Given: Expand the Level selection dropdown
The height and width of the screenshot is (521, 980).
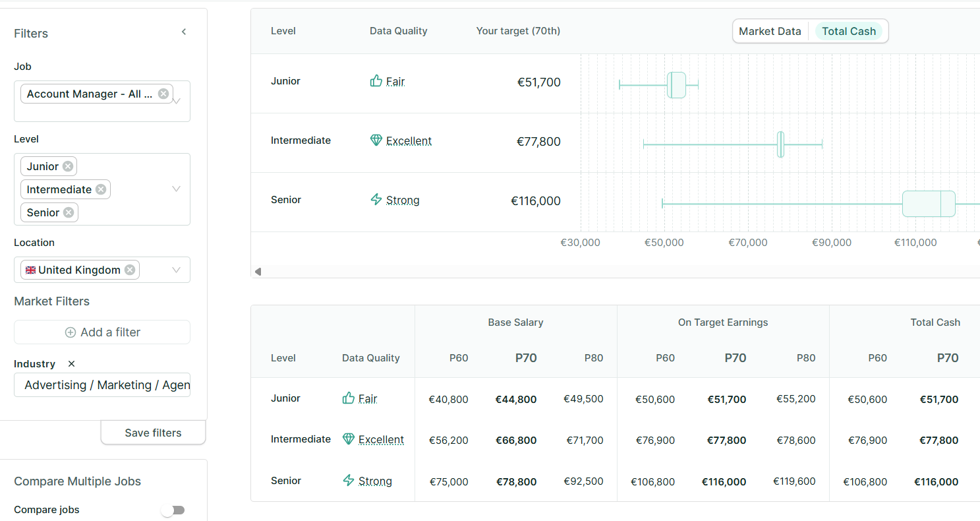Looking at the screenshot, I should (176, 189).
